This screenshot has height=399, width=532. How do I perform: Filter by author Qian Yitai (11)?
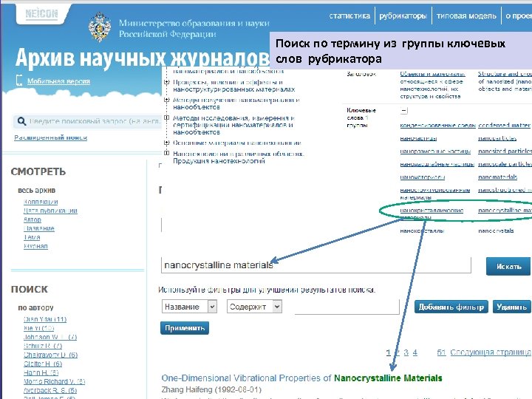tap(45, 319)
